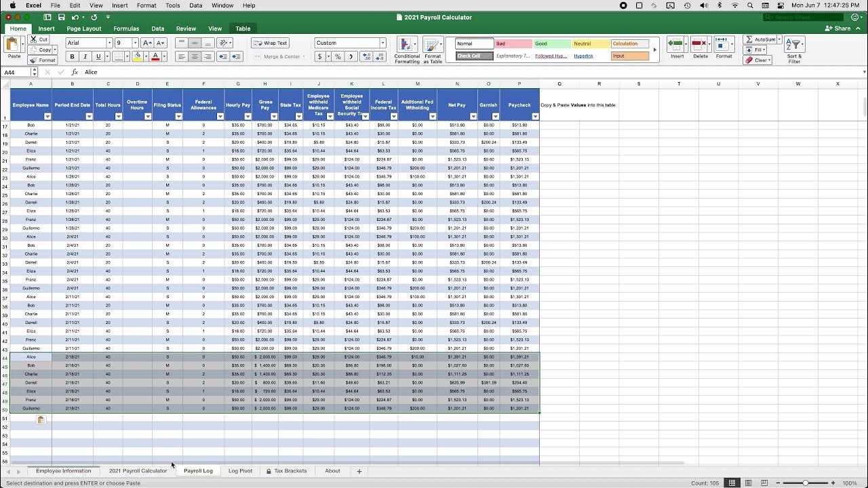This screenshot has height=488, width=868.
Task: Open Conditional Formatting
Action: coord(408,51)
